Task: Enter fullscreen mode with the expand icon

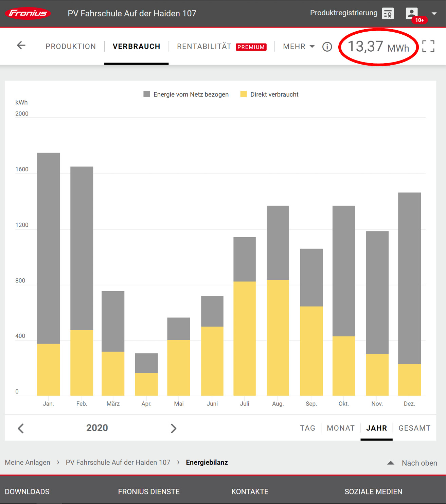Action: (428, 46)
